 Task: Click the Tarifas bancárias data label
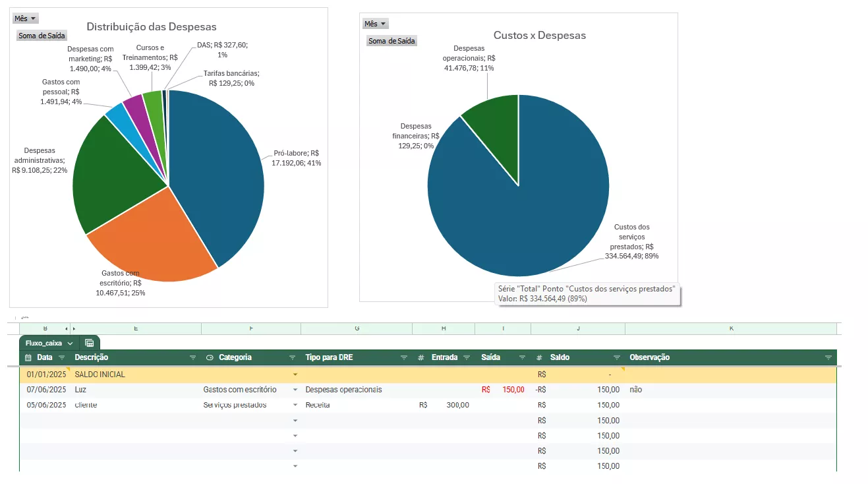click(231, 78)
